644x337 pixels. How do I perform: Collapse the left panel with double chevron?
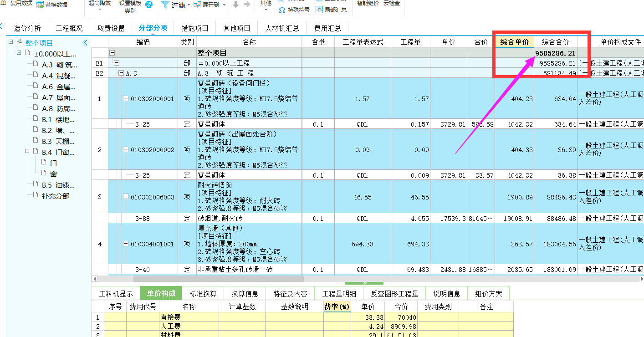(85, 43)
